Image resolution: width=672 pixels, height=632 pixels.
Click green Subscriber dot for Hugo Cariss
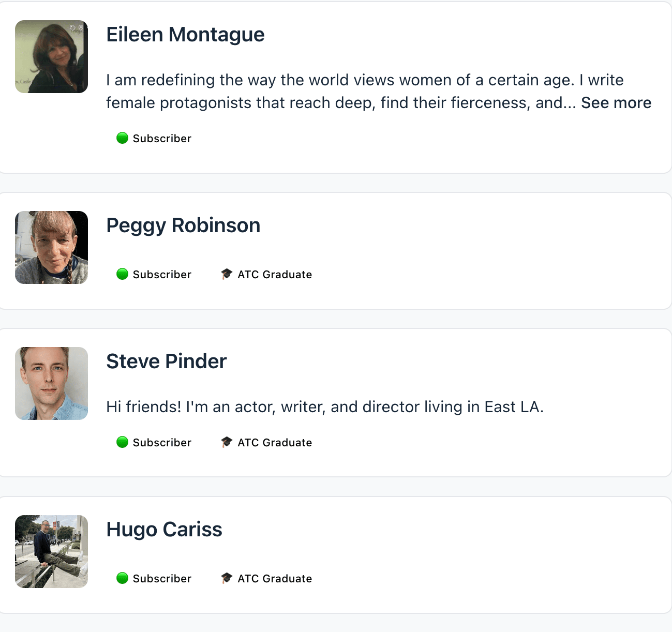click(x=123, y=578)
